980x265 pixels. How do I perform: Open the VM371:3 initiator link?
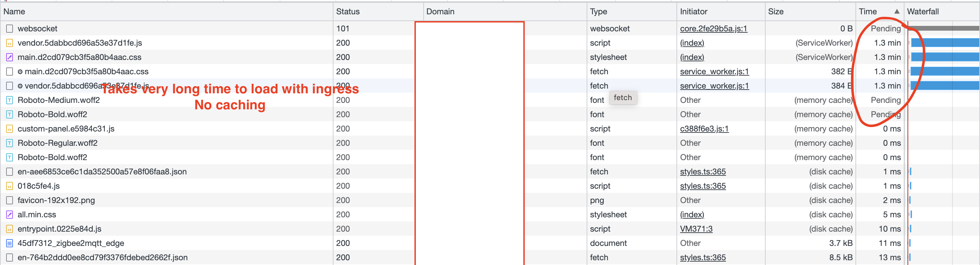tap(696, 229)
